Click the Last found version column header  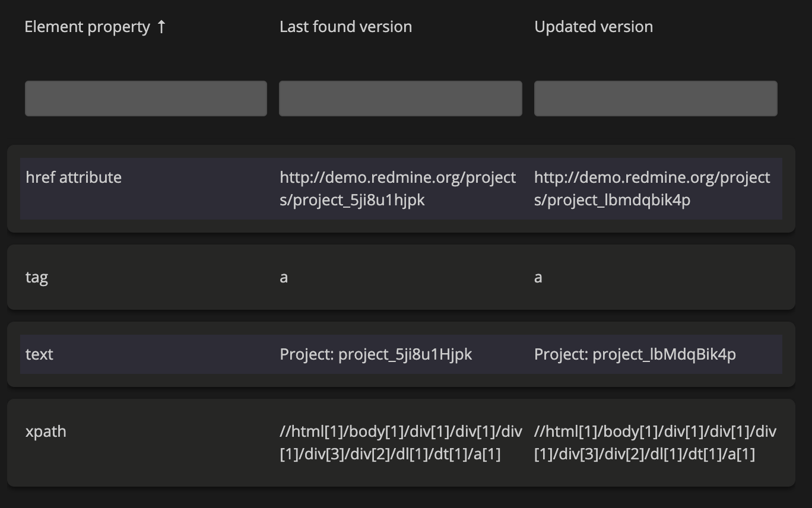tap(345, 27)
